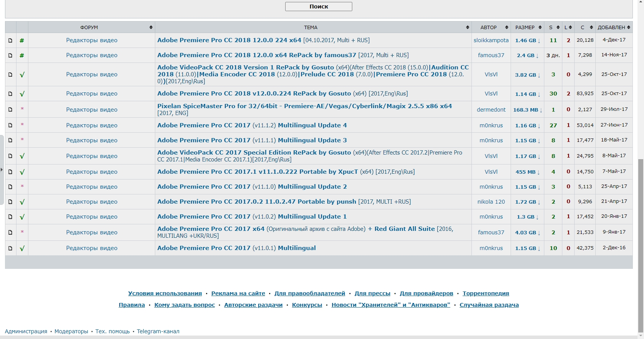Open author profile sloikkampota
The height and width of the screenshot is (339, 644).
(491, 40)
